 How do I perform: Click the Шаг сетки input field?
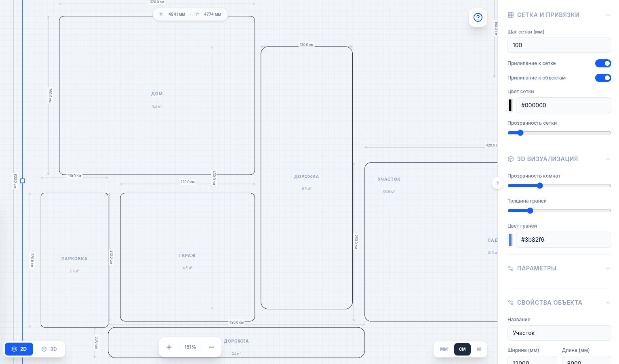[559, 45]
